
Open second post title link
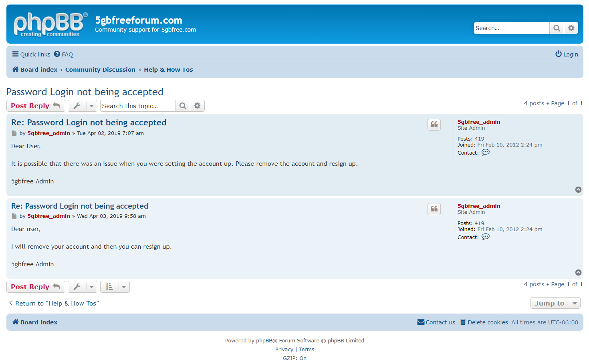click(x=80, y=206)
